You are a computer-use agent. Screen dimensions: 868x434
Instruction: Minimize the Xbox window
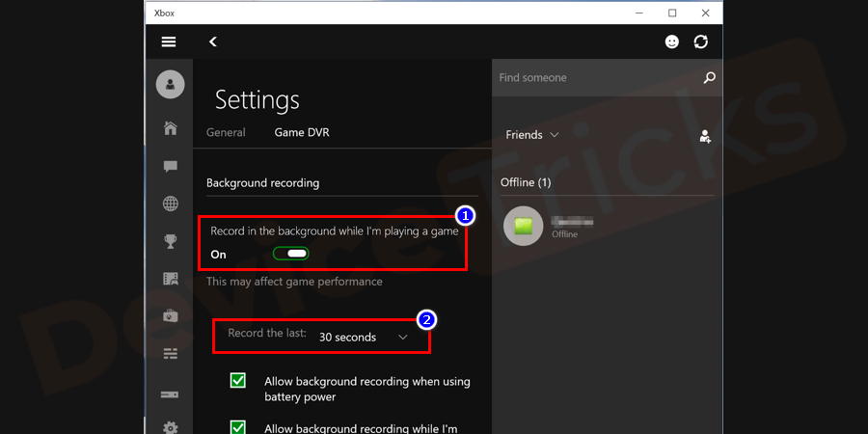(639, 13)
